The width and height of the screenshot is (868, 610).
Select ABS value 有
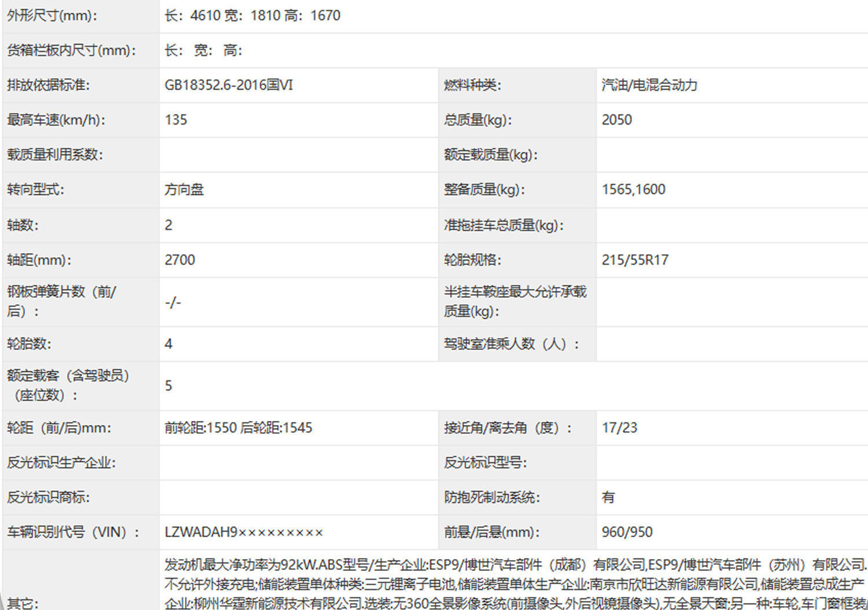[608, 497]
